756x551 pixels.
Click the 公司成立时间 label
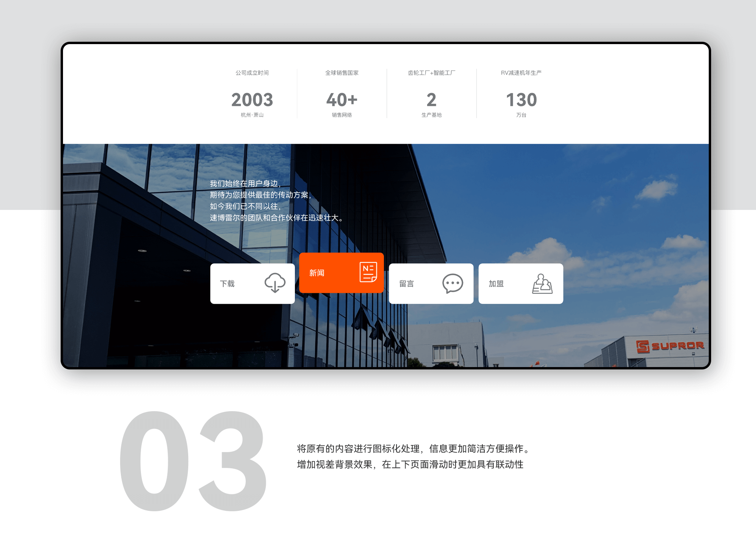[252, 73]
